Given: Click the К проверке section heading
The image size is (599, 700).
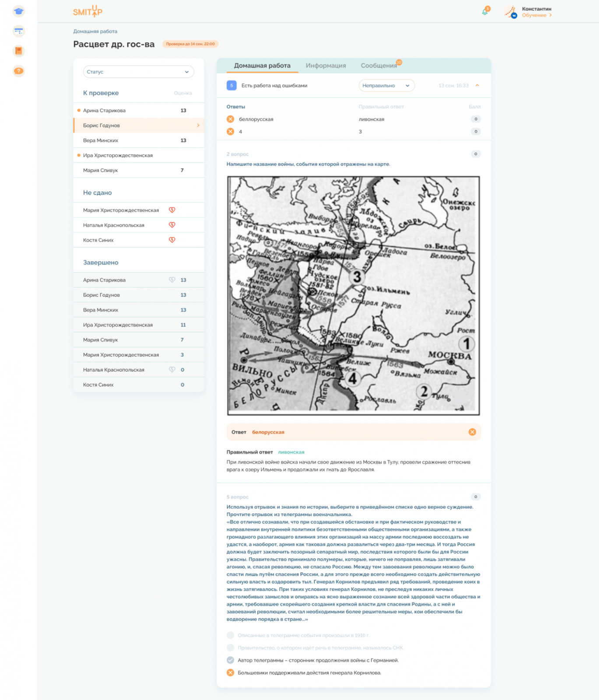Looking at the screenshot, I should 101,93.
